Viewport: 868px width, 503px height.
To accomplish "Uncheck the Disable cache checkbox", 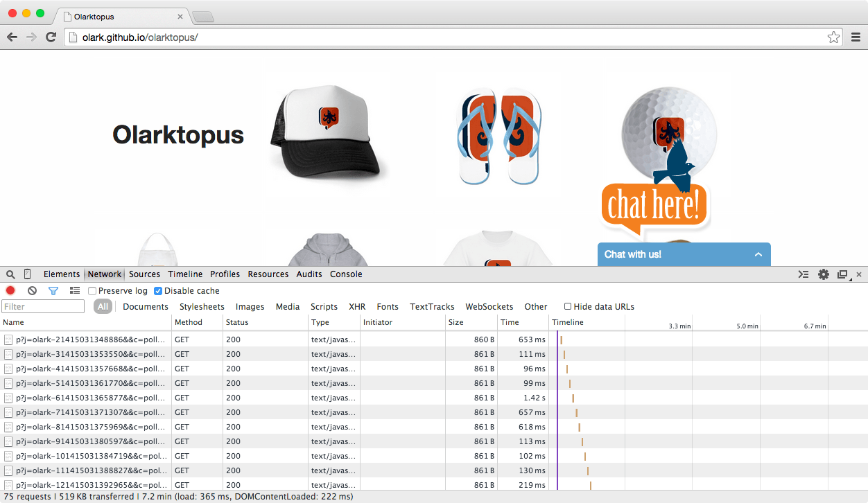I will (158, 291).
